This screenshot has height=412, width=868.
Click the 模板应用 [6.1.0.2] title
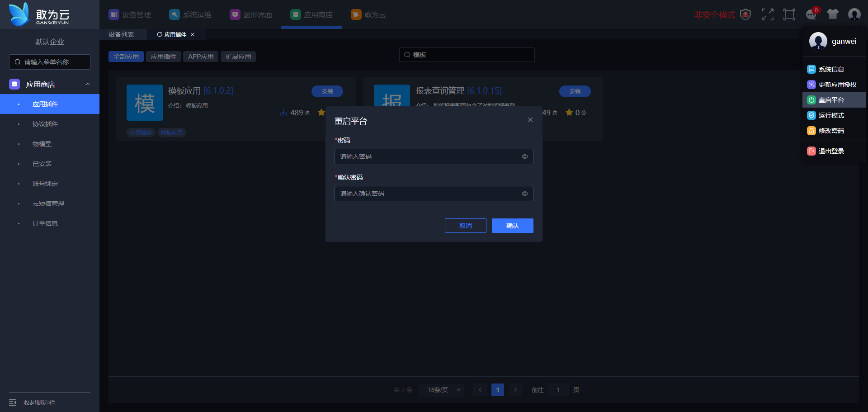click(x=201, y=91)
